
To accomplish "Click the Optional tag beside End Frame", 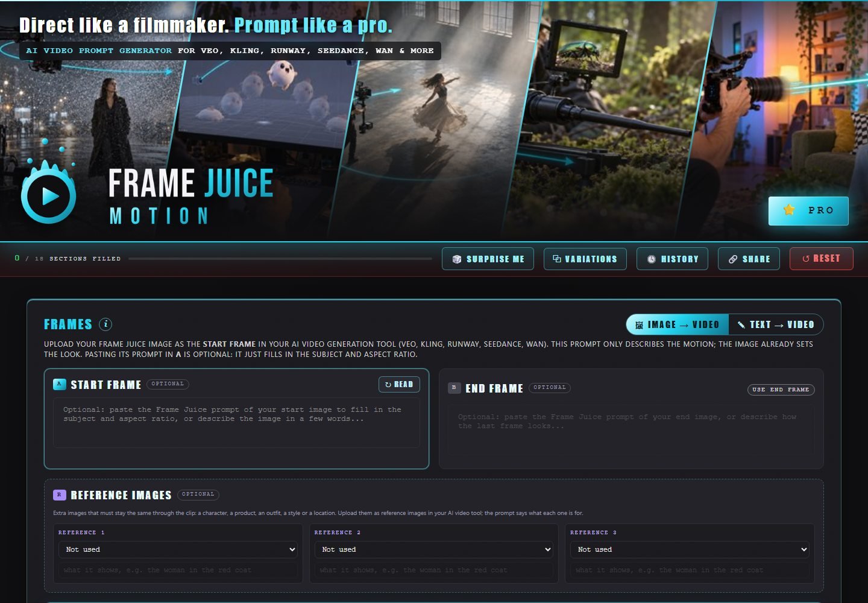I will (x=550, y=388).
